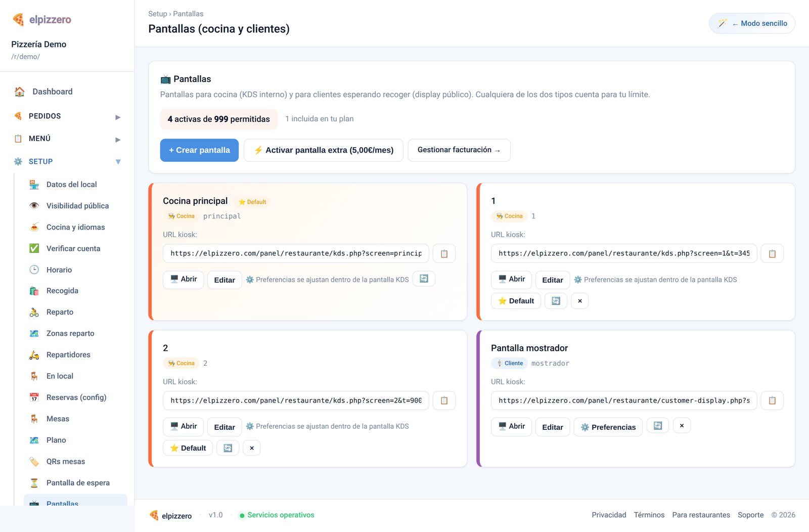
Task: Copy the Pantalla mostrador URL
Action: 772,401
